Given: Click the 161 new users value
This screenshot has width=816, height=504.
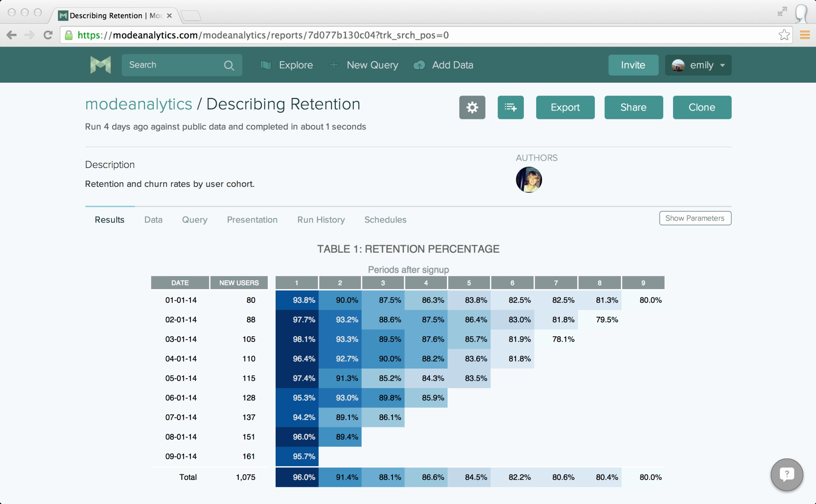Looking at the screenshot, I should [249, 456].
